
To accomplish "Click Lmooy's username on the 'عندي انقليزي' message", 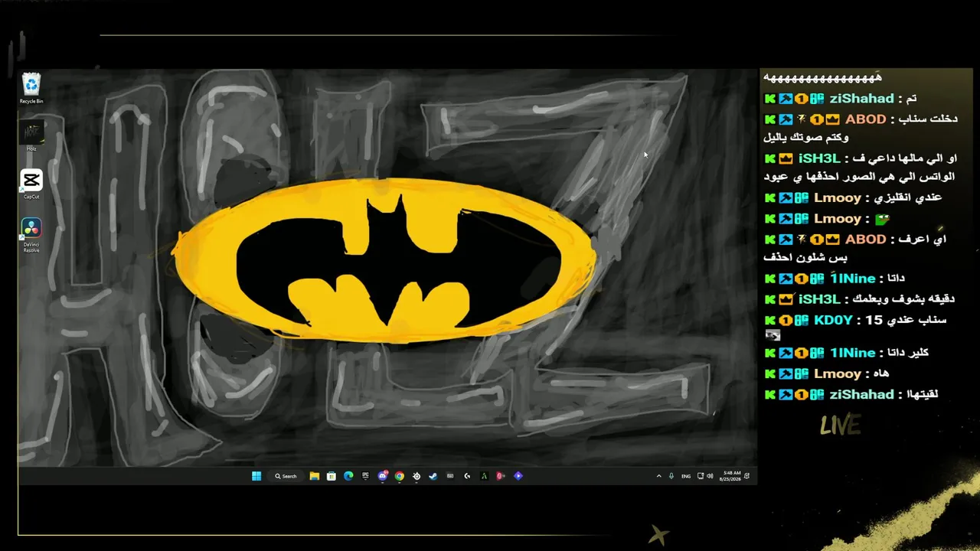I will [837, 197].
